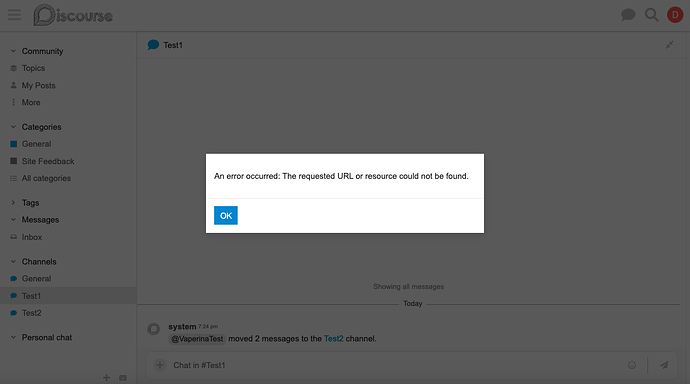Viewport: 690px width, 384px height.
Task: Open the hamburger sidebar menu icon
Action: 15,15
